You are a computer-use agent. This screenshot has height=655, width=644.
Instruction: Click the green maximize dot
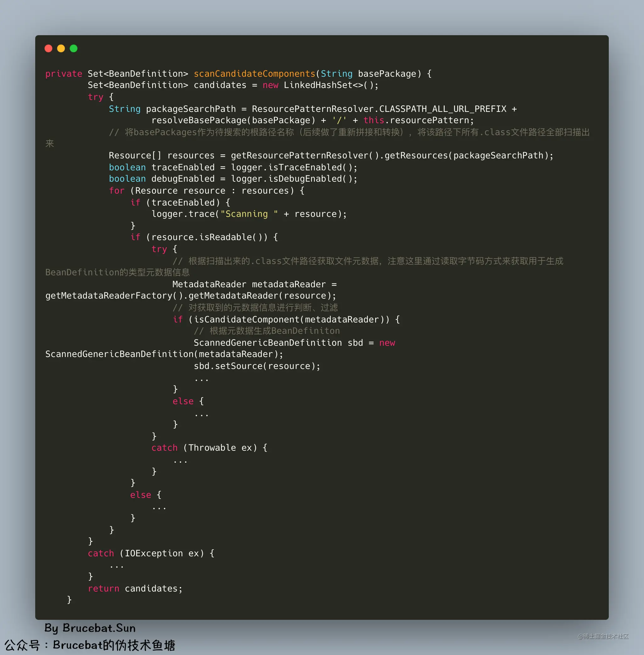click(73, 48)
